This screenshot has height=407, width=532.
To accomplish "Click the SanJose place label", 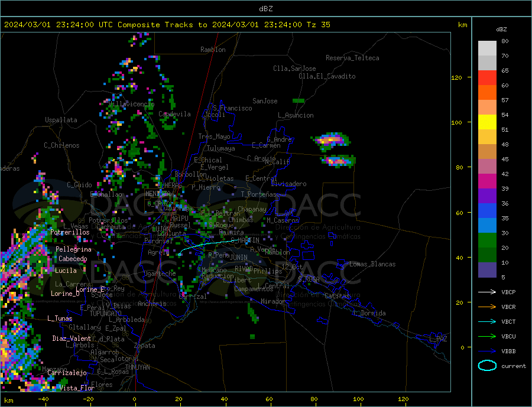I will pos(265,101).
